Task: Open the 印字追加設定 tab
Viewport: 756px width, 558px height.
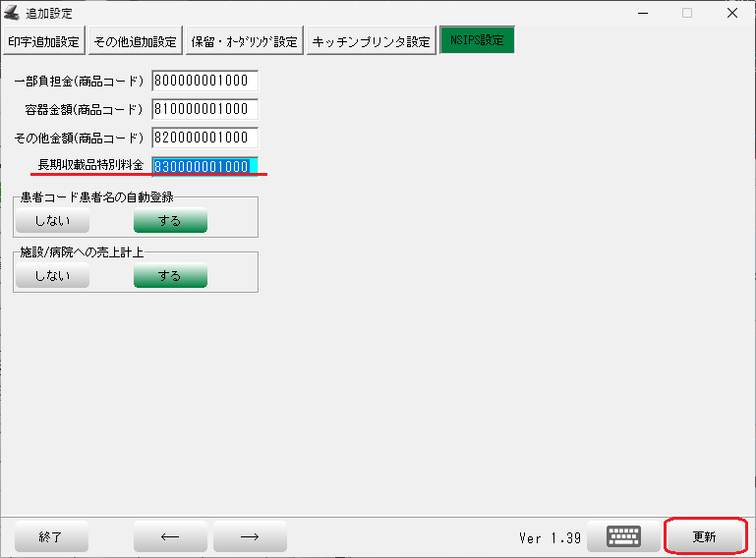Action: (43, 41)
